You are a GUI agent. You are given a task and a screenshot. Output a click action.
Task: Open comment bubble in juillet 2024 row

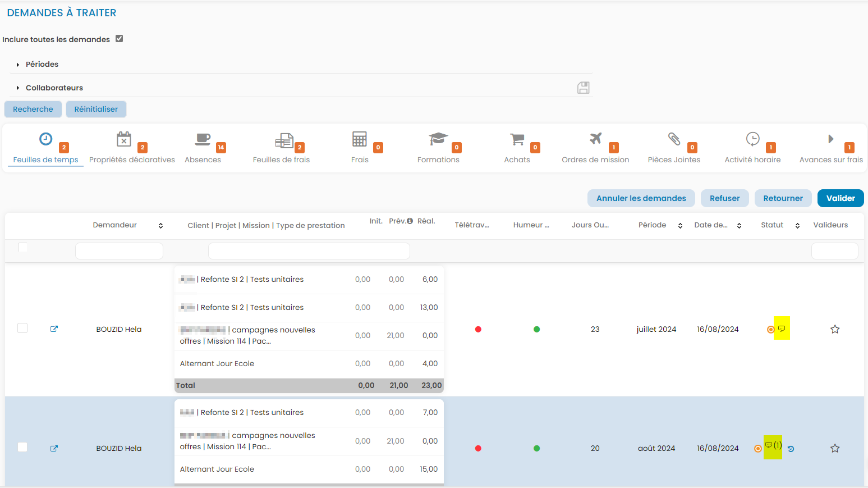pos(781,329)
